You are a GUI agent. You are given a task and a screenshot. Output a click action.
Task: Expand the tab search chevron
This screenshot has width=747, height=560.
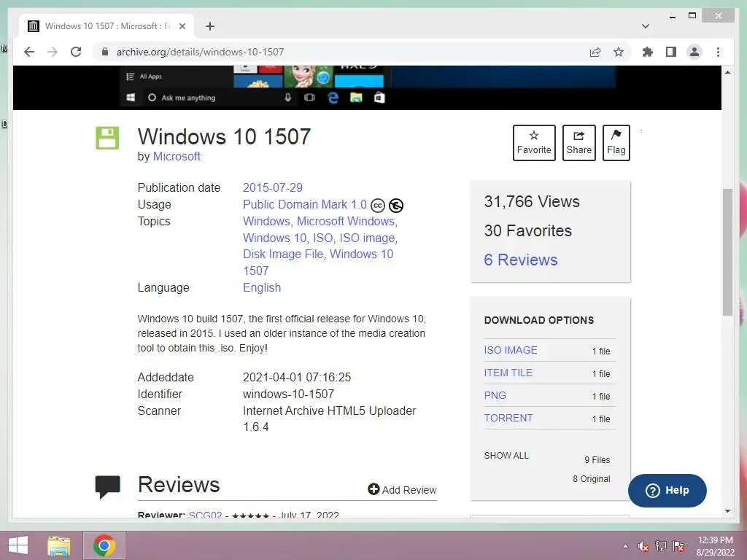tap(646, 26)
